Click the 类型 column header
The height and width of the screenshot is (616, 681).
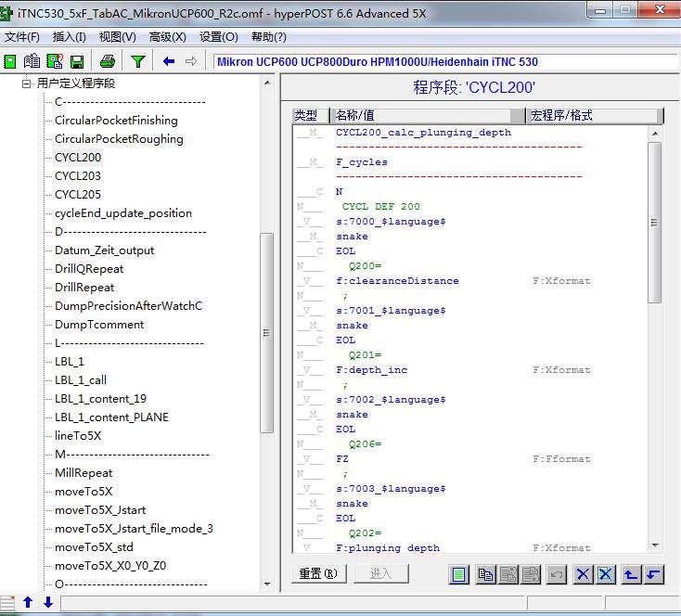(x=311, y=115)
